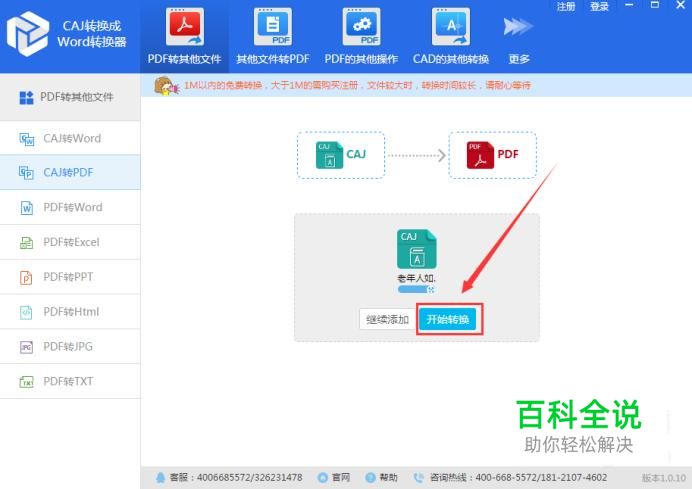
Task: Click the 版本1.0.10 version label
Action: 664,478
